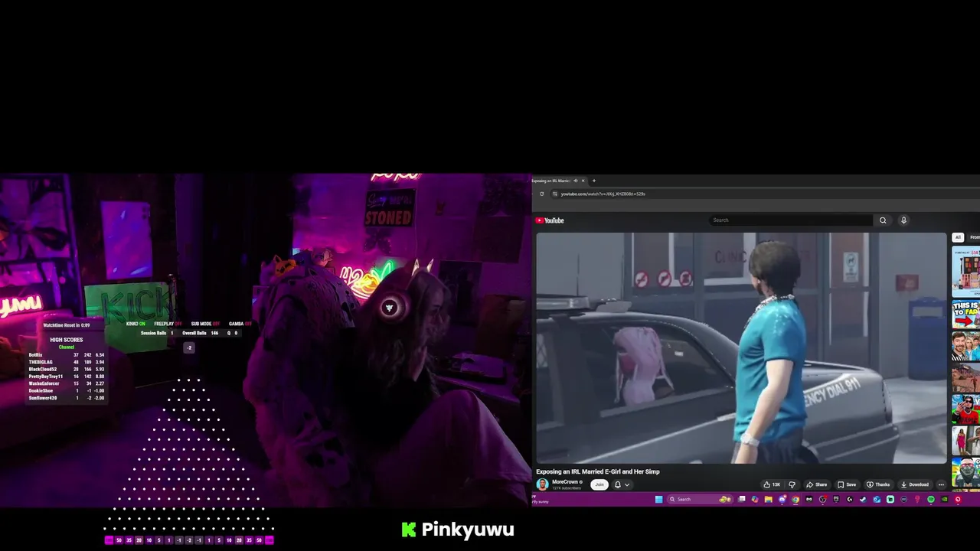The width and height of the screenshot is (980, 551).
Task: Share the video
Action: [x=817, y=484]
